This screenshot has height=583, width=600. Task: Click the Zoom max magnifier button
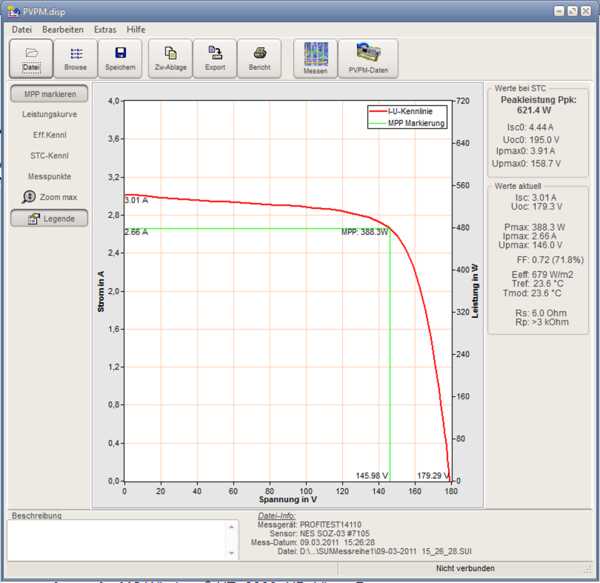pos(50,197)
